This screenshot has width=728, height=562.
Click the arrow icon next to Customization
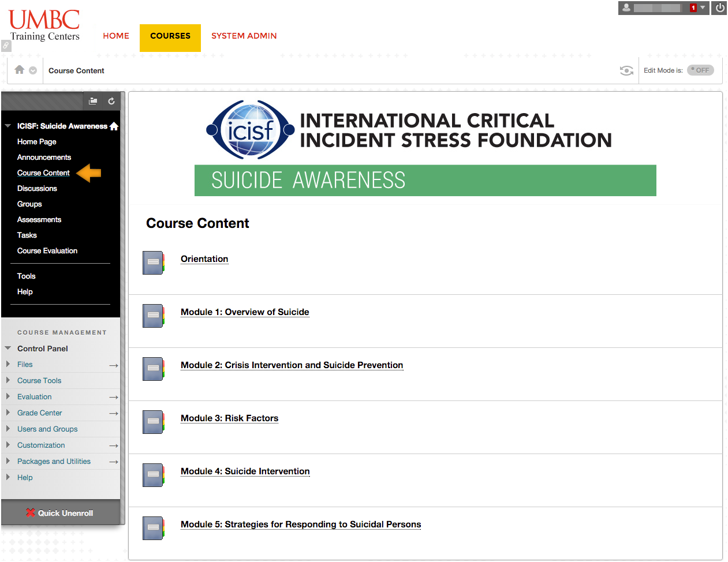point(114,445)
